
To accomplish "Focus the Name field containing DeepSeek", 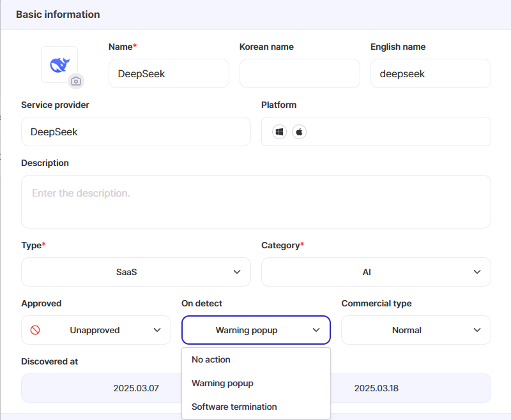I will click(x=169, y=73).
